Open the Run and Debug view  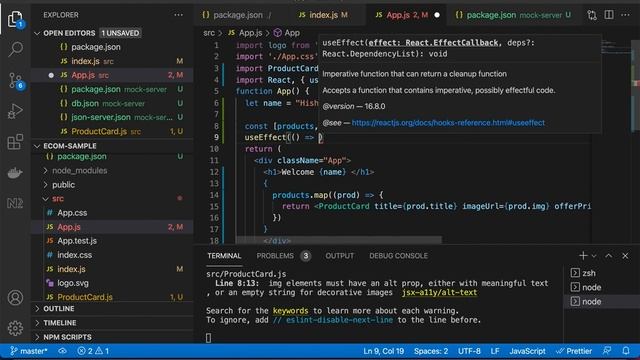15,111
